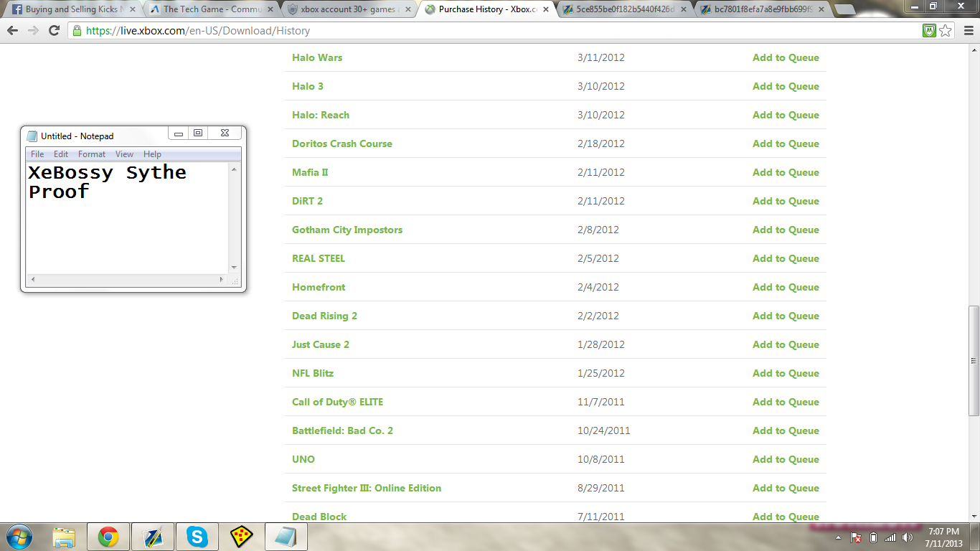980x551 pixels.
Task: Click the Notepad icon in its title bar
Action: point(32,136)
